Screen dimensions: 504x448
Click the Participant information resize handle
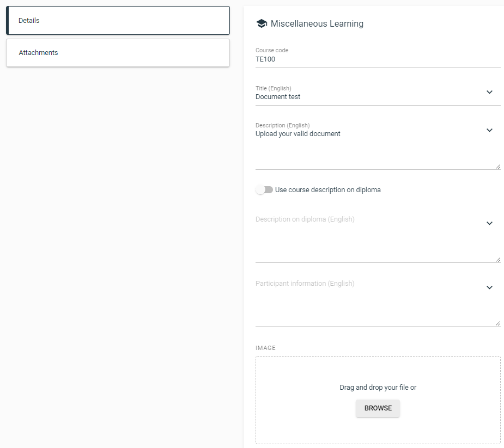click(x=498, y=323)
